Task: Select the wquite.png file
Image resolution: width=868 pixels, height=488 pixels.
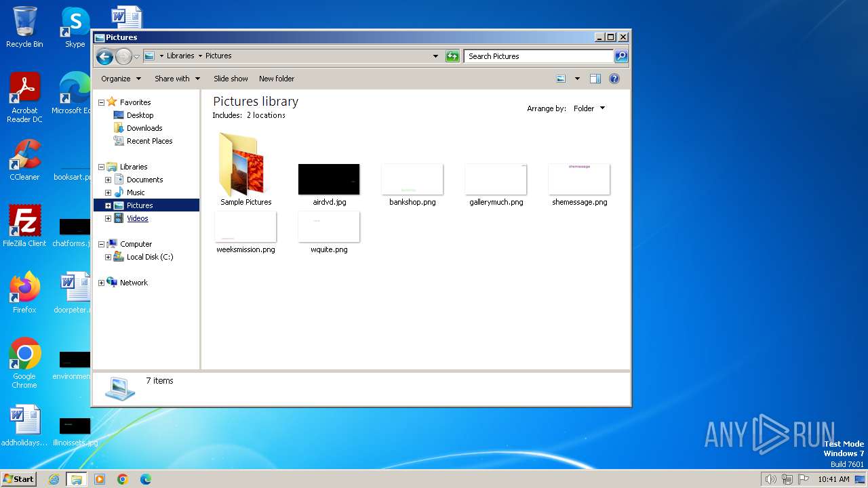Action: coord(329,232)
